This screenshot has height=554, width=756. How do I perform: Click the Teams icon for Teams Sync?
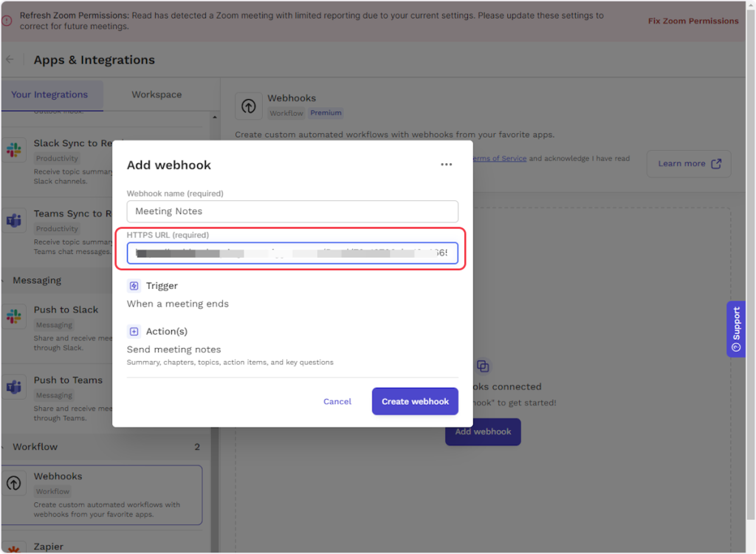(14, 221)
